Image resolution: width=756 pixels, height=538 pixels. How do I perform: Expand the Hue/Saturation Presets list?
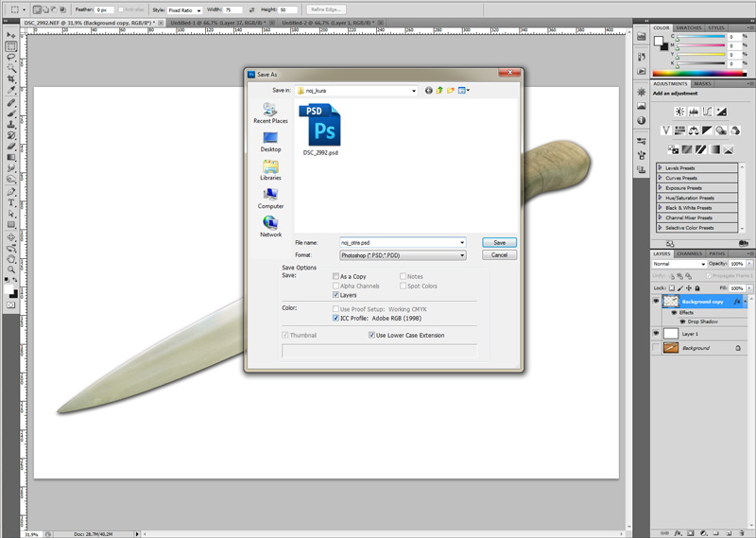[660, 198]
